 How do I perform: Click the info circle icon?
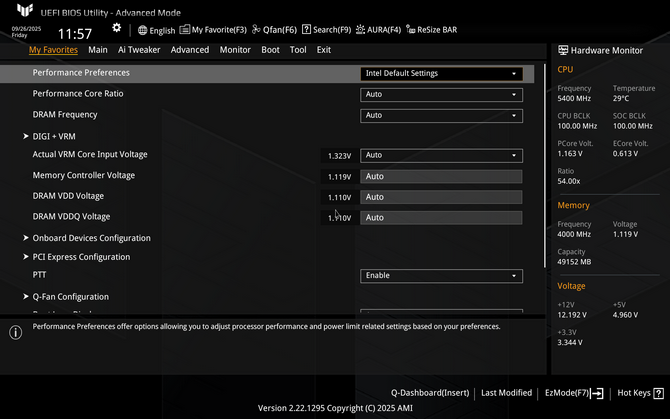(x=16, y=332)
